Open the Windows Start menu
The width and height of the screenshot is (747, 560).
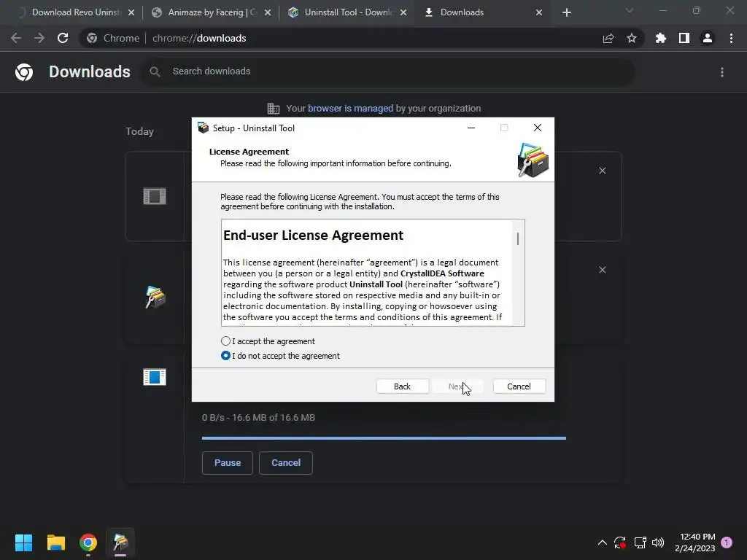pyautogui.click(x=23, y=542)
